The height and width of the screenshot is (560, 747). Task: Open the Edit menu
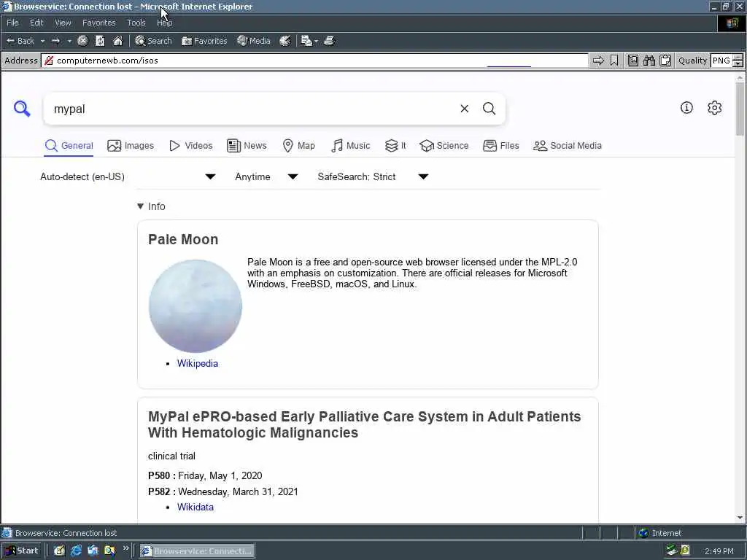pyautogui.click(x=36, y=23)
